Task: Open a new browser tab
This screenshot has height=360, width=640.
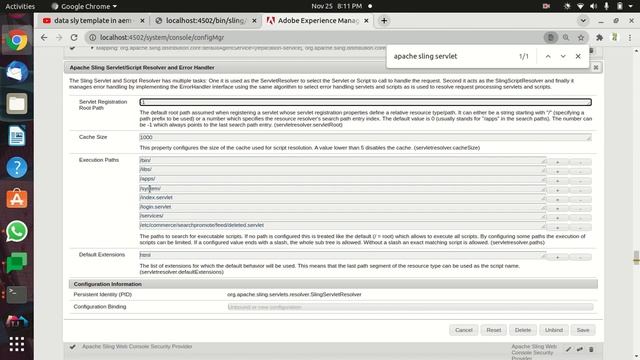Action: click(384, 20)
